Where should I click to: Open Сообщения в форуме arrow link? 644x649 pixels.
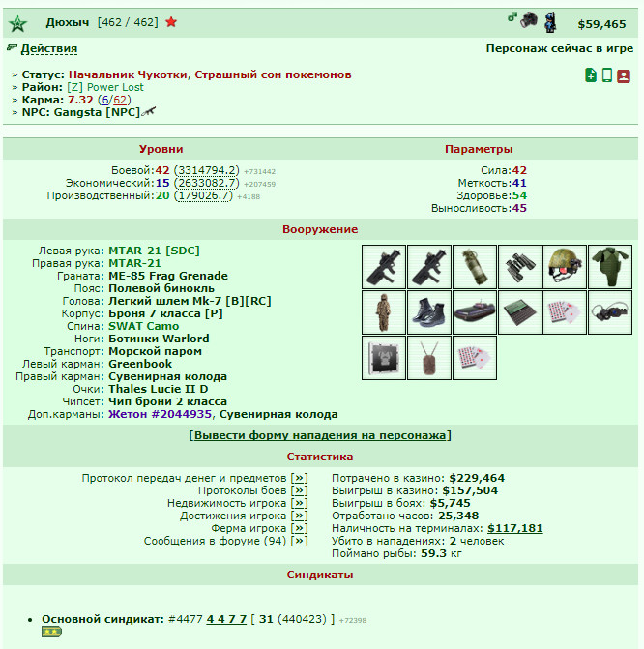coord(299,541)
